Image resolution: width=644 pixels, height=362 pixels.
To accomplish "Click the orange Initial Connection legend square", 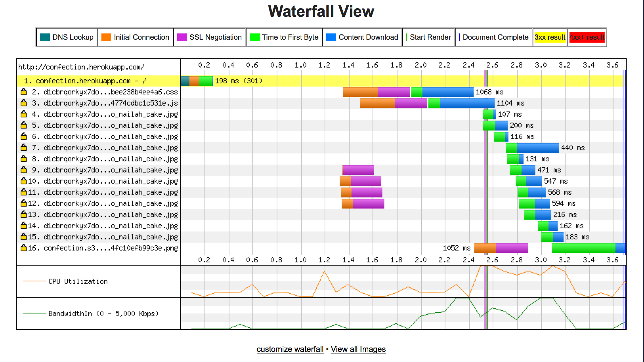I will click(106, 37).
